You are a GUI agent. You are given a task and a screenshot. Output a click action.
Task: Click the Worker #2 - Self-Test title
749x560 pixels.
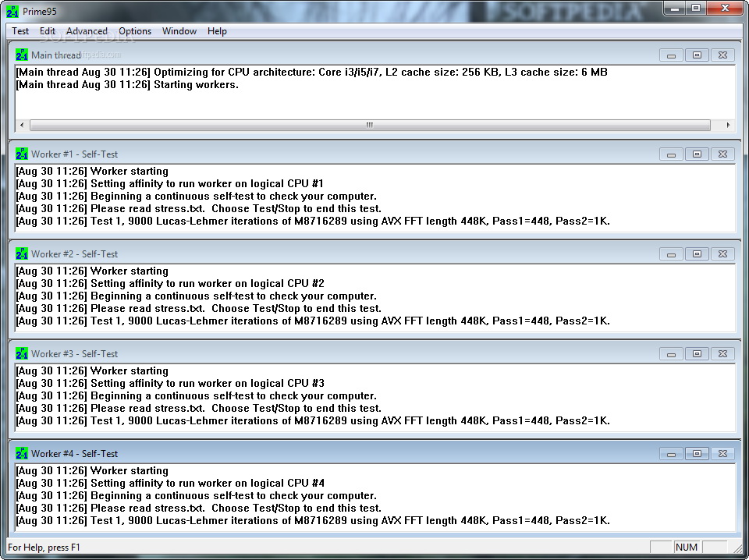pyautogui.click(x=75, y=253)
